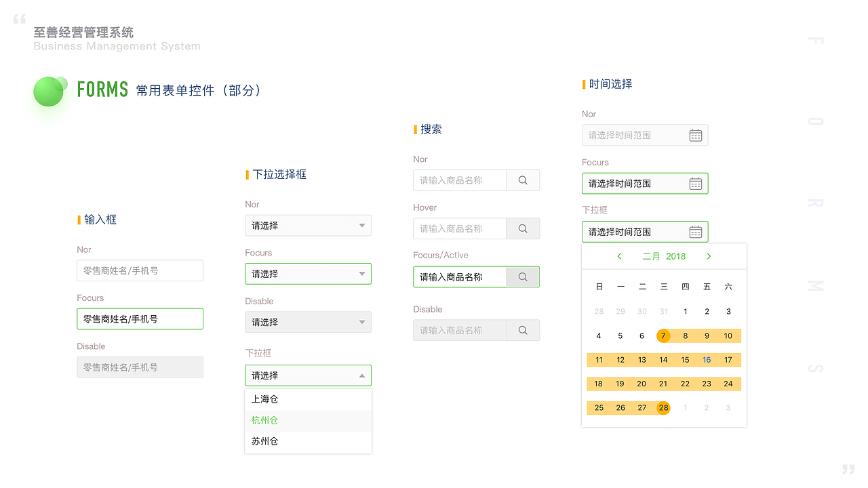868x488 pixels.
Task: Click date 16 in the calendar
Action: tap(707, 359)
